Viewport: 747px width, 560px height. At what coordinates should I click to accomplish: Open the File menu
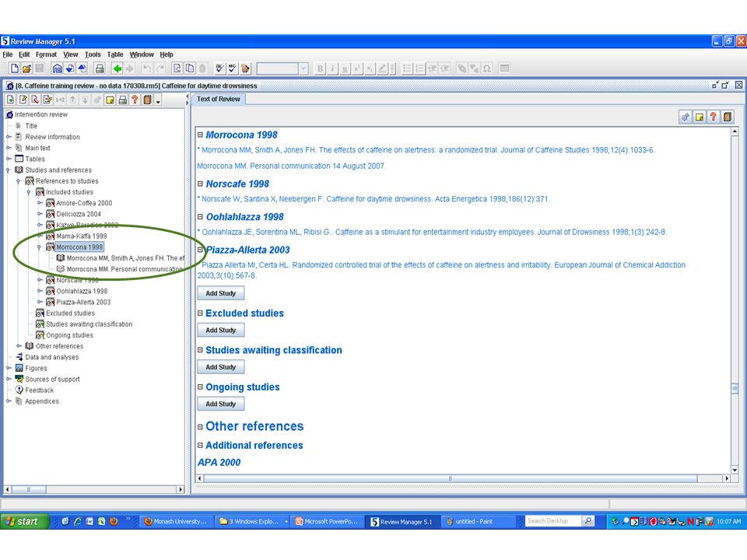pyautogui.click(x=8, y=54)
